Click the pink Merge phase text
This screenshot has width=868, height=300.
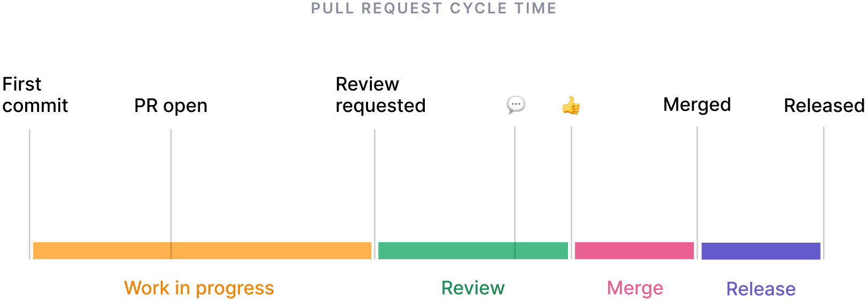pyautogui.click(x=635, y=289)
